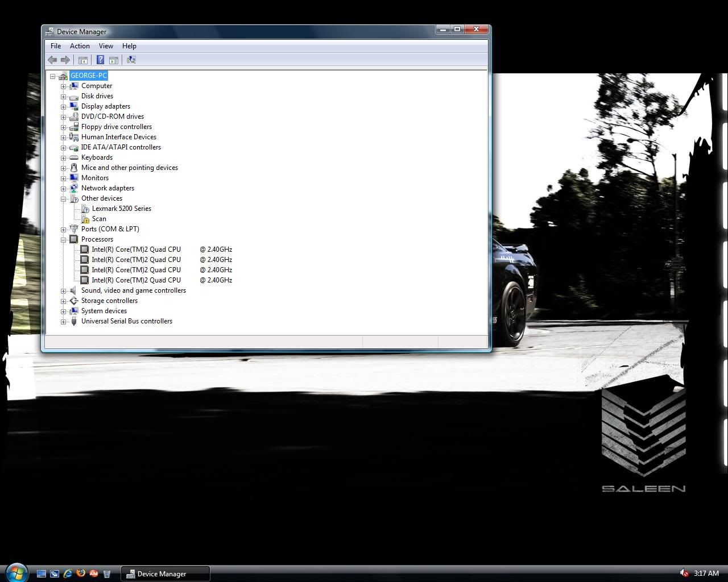Select the Lexmark 5200 Series device
Viewport: 728px width, 582px height.
click(x=121, y=209)
